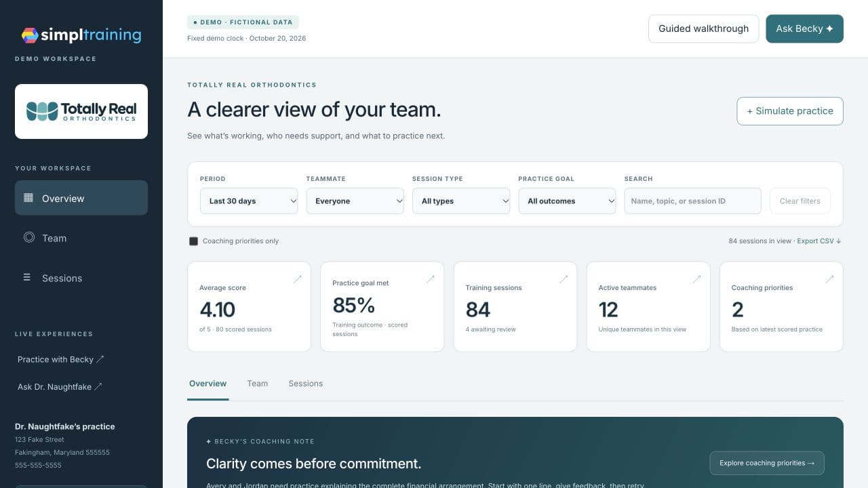Open Team in the sidebar navigation
Viewport: 868px width, 488px height.
pos(81,238)
